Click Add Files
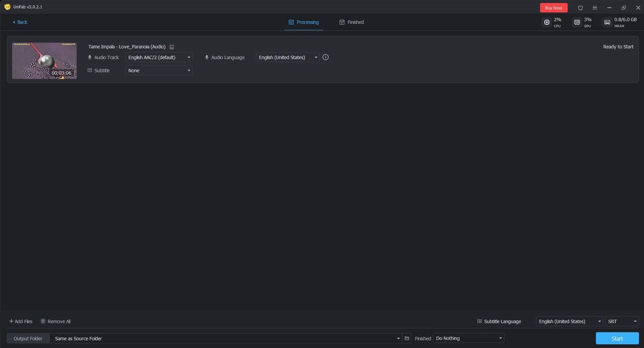The image size is (644, 348). (x=21, y=321)
